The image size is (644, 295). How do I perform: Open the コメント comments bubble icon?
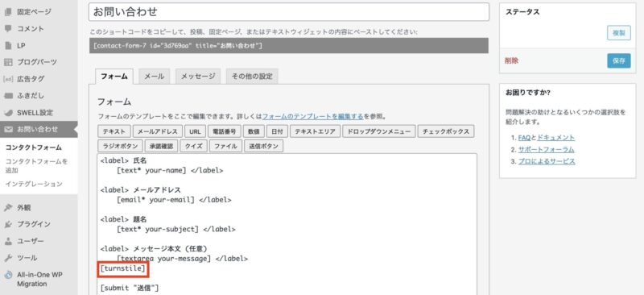8,29
